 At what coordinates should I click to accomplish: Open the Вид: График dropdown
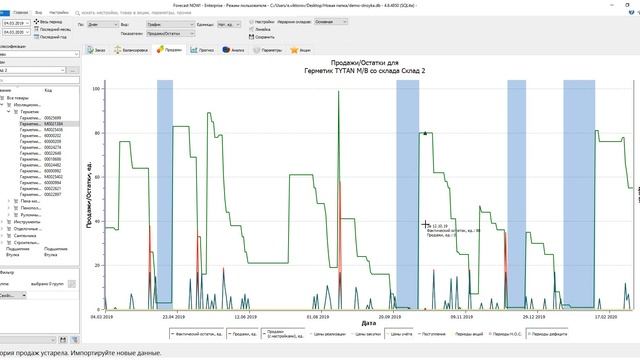click(170, 24)
